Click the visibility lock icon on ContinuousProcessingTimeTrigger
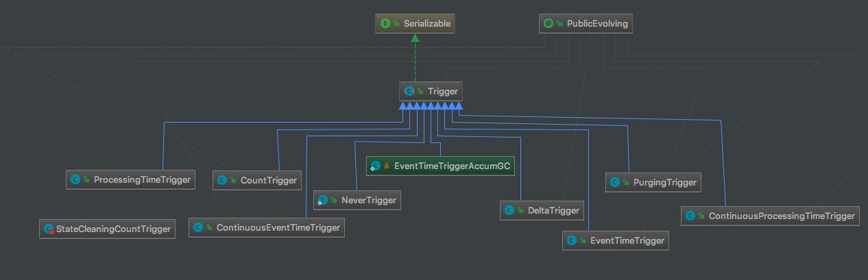This screenshot has width=868, height=280. coord(702,216)
